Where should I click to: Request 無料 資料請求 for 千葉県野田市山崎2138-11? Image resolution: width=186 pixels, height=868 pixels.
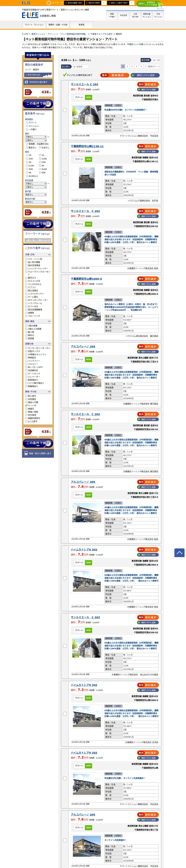148,146
